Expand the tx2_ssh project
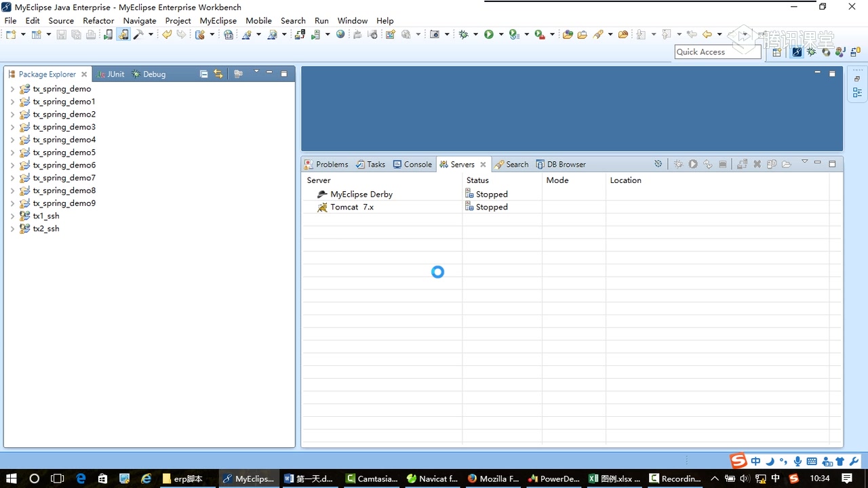 pyautogui.click(x=12, y=229)
